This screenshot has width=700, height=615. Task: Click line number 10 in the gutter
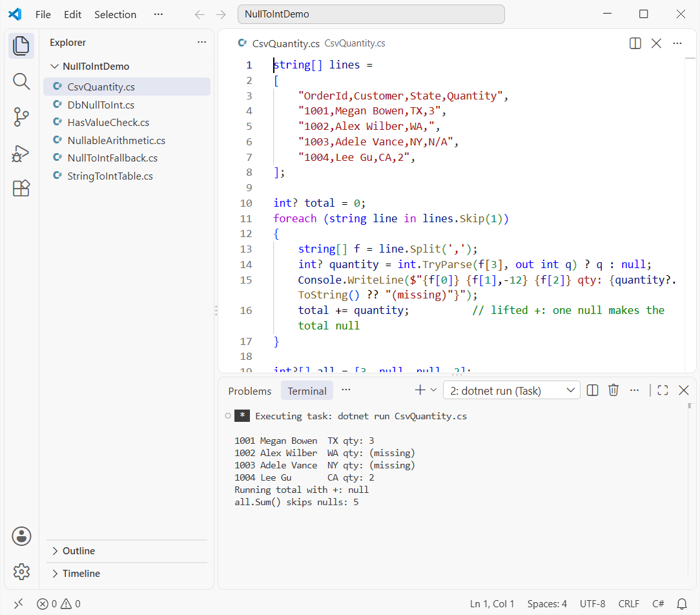pyautogui.click(x=246, y=203)
